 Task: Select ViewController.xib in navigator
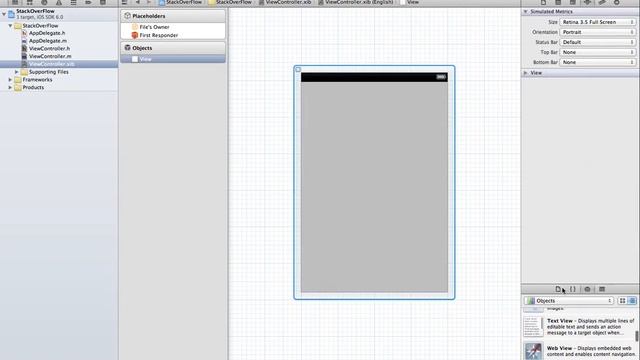(51, 64)
